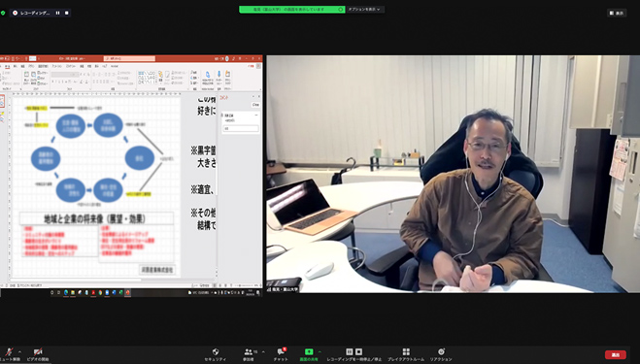Stop recording in top-left recording indicator
640x364 pixels.
click(x=67, y=13)
